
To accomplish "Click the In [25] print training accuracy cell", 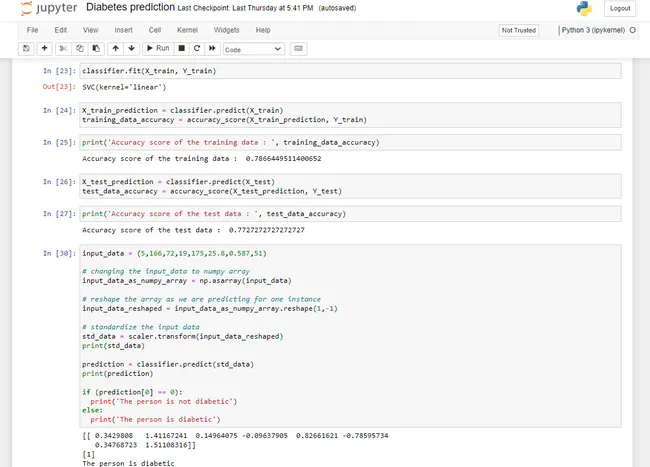I will coord(350,143).
